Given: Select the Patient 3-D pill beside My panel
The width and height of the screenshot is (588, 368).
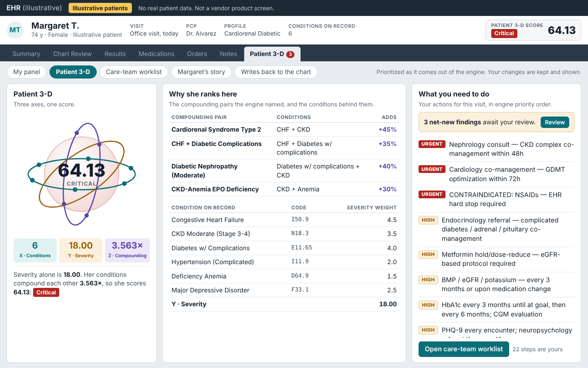Looking at the screenshot, I should (x=73, y=72).
